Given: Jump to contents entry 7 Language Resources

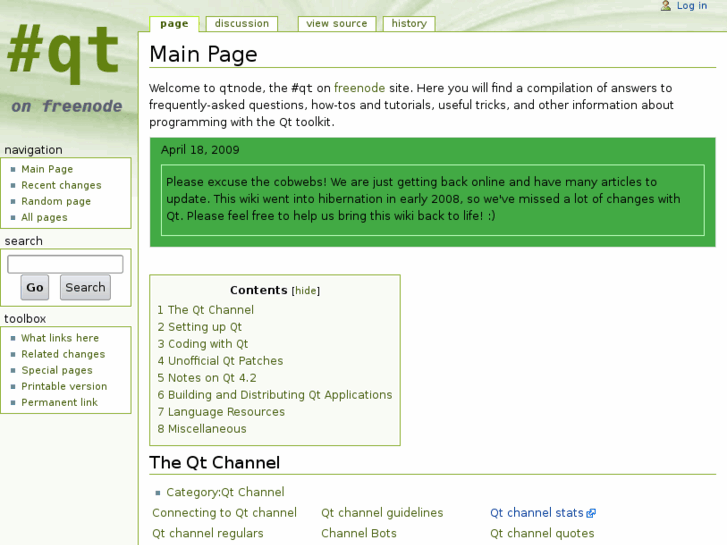Looking at the screenshot, I should (221, 412).
